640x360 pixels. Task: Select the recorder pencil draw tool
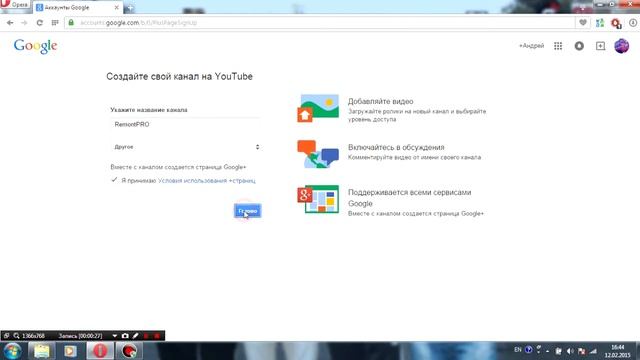coord(136,336)
